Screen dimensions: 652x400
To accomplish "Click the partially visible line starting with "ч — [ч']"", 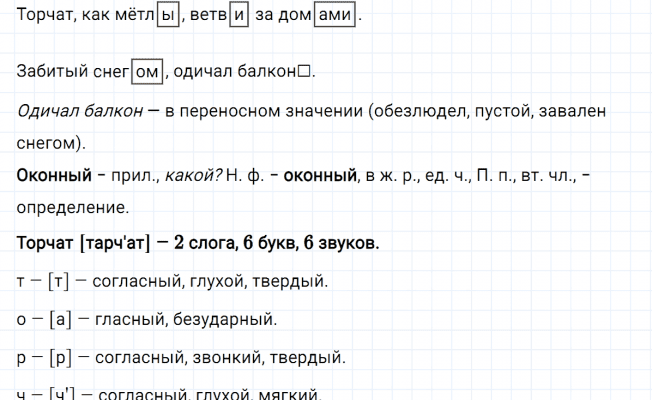I will [x=168, y=392].
